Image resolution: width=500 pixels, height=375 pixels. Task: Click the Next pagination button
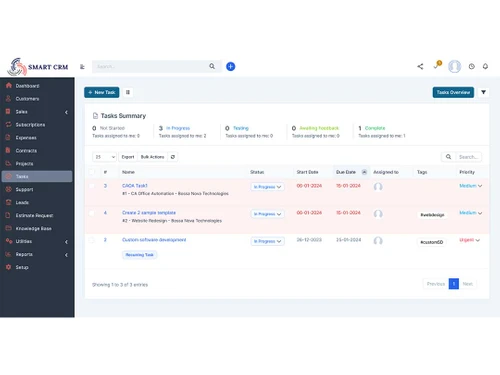pyautogui.click(x=468, y=284)
